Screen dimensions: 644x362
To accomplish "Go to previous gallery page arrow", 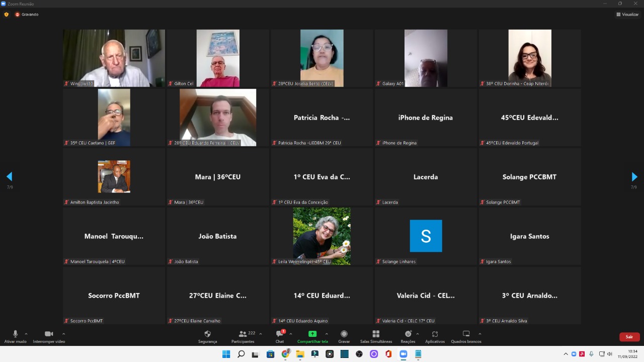I will [9, 176].
